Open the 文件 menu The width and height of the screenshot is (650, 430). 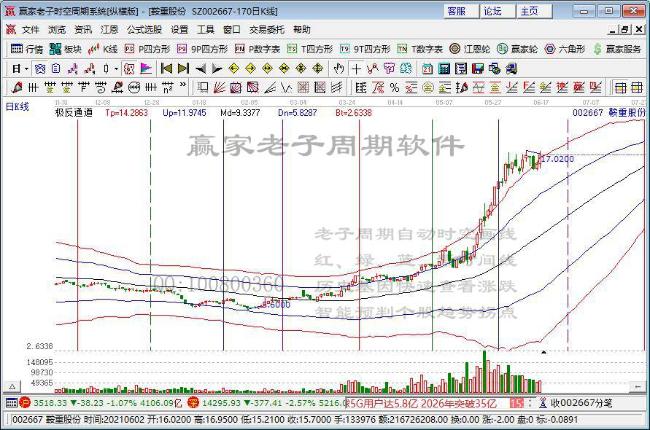click(30, 29)
